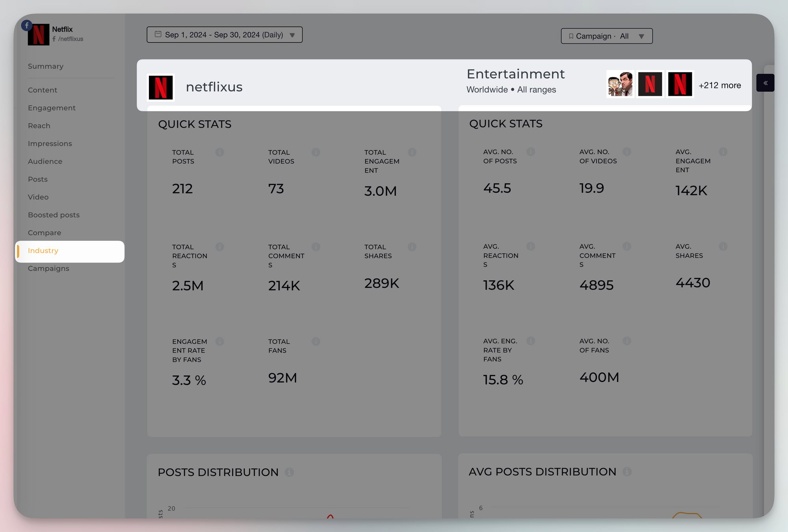
Task: Go to Content in sidebar
Action: click(x=43, y=90)
